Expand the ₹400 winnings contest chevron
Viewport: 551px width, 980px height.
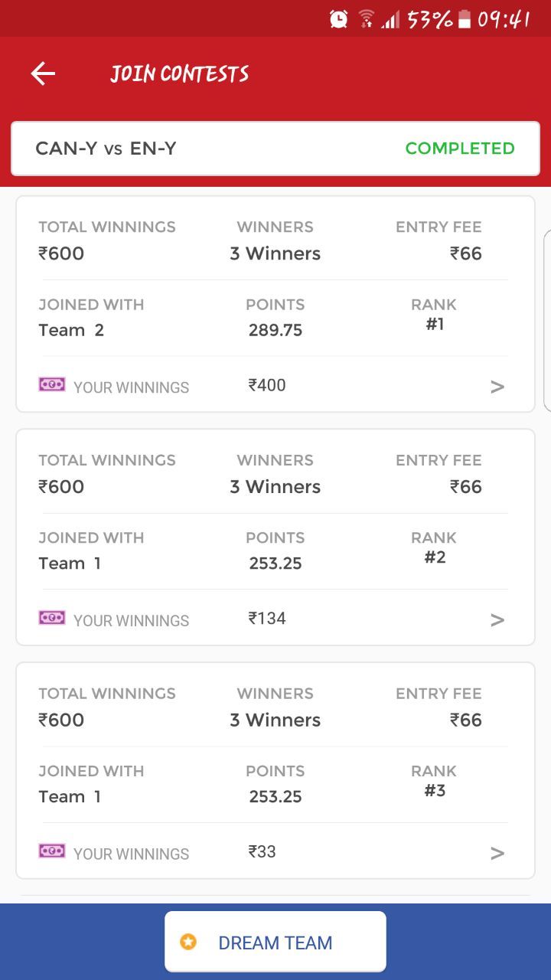point(497,387)
